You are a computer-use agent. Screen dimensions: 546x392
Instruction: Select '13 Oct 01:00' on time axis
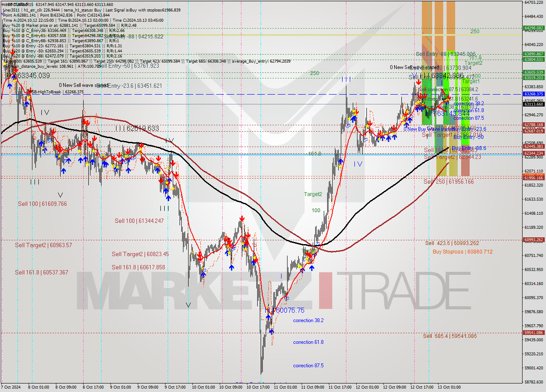point(449,387)
